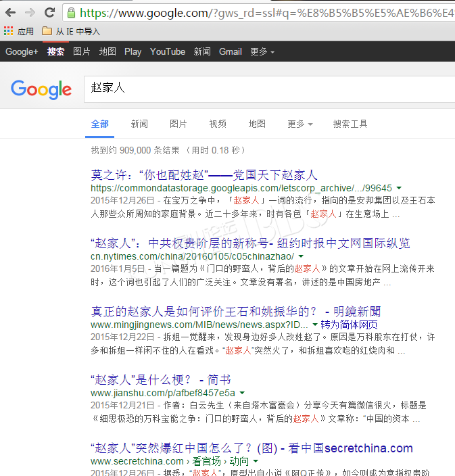Open Play in the black navigation bar
This screenshot has width=455, height=476.
click(133, 51)
